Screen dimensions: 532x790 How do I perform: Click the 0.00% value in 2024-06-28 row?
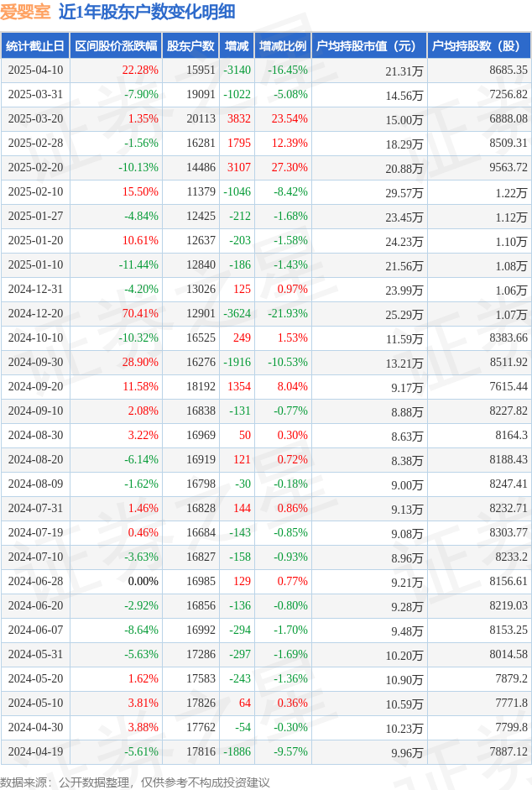point(143,582)
